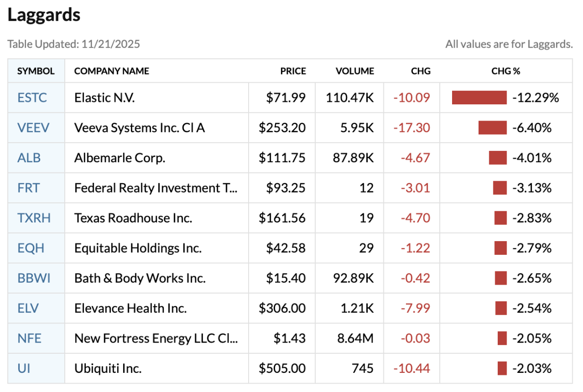Click the SYMBOL column header
The image size is (583, 392).
click(x=36, y=71)
